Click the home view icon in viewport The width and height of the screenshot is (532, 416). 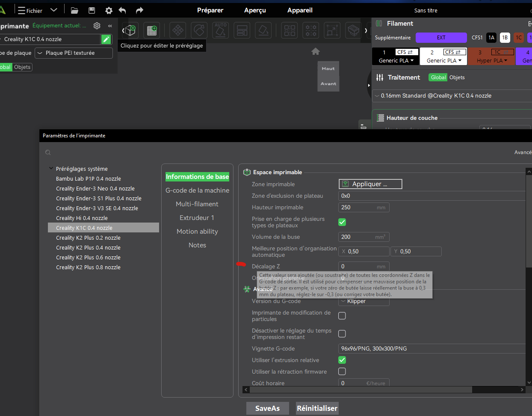coord(316,51)
